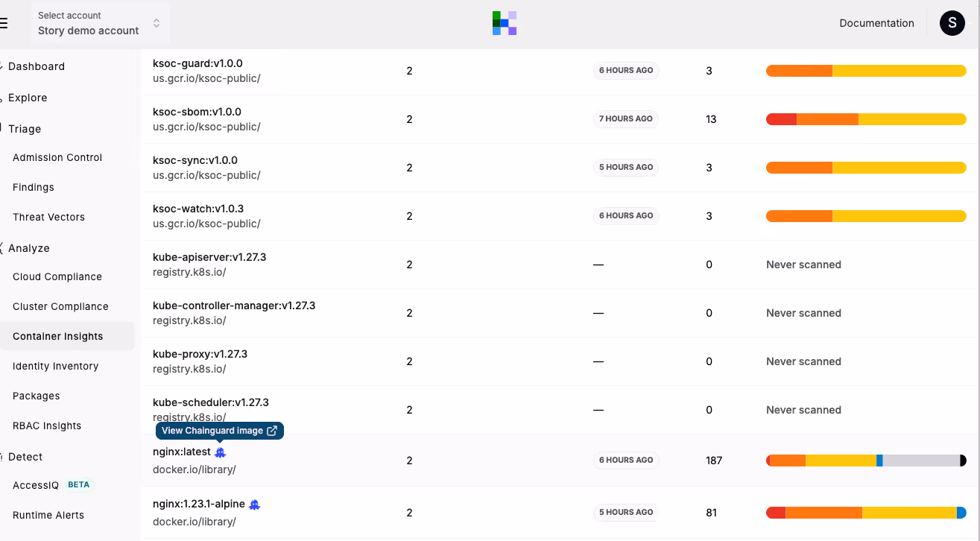The image size is (980, 541).
Task: Open nginx:1.23.1-alpine image name
Action: coord(199,504)
